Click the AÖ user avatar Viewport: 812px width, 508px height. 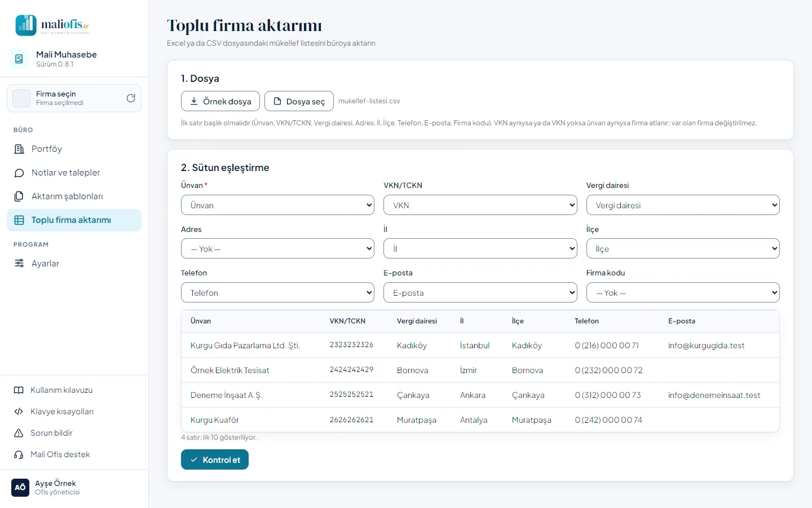click(20, 488)
